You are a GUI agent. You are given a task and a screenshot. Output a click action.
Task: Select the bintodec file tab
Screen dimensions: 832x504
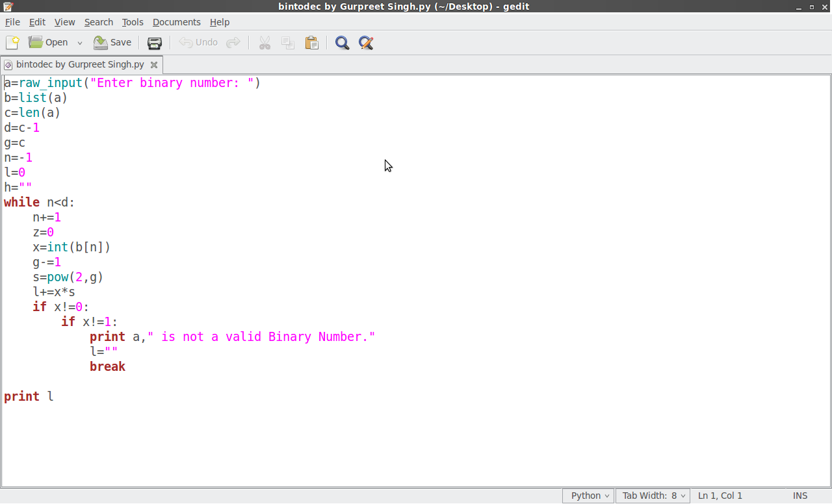(x=78, y=64)
